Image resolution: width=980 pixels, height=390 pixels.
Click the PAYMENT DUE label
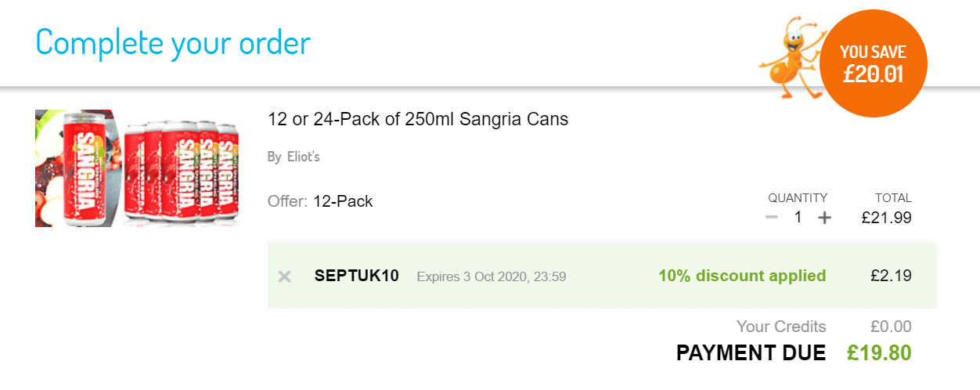pyautogui.click(x=751, y=353)
